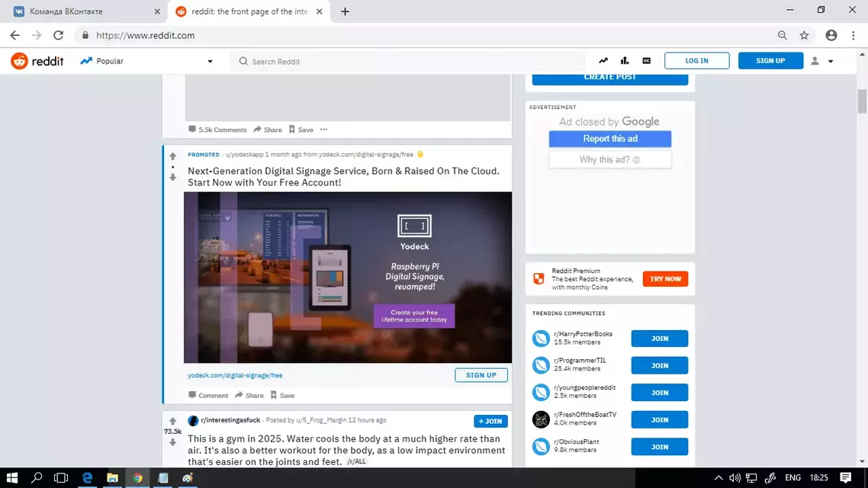Join r/ObviousPlant community
This screenshot has height=488, width=868.
pyautogui.click(x=659, y=447)
